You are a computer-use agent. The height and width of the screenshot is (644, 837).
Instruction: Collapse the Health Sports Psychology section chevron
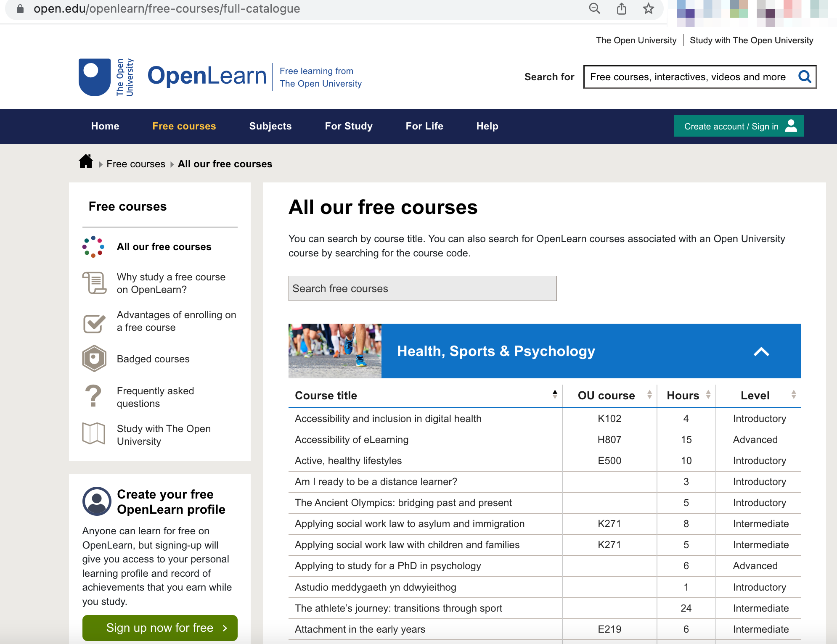coord(761,351)
